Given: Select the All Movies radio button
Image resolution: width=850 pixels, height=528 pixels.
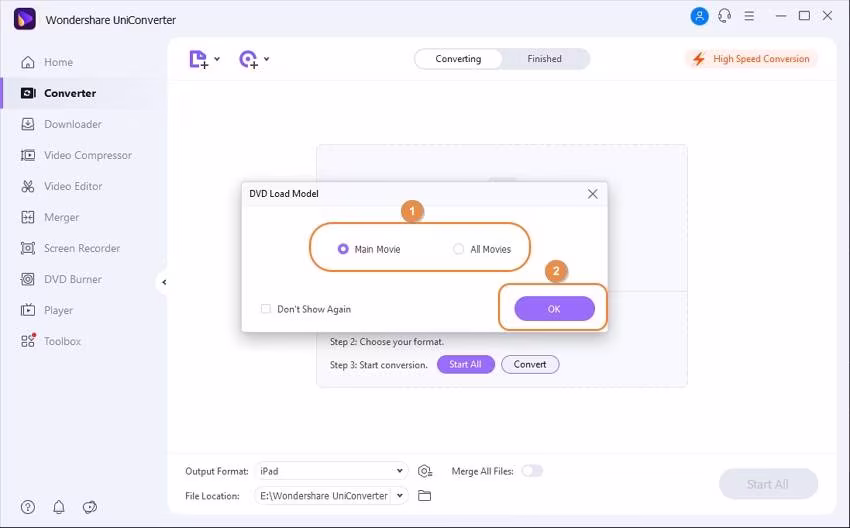Looking at the screenshot, I should 459,249.
